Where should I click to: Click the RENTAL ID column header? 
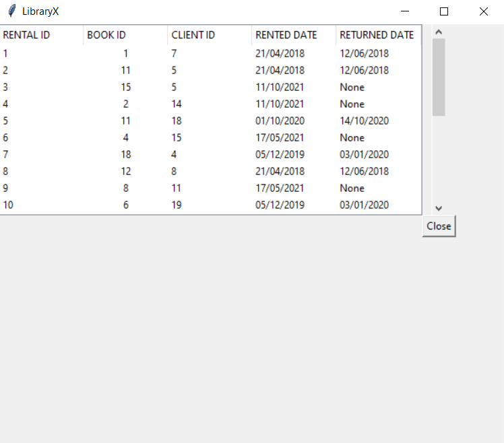click(42, 35)
